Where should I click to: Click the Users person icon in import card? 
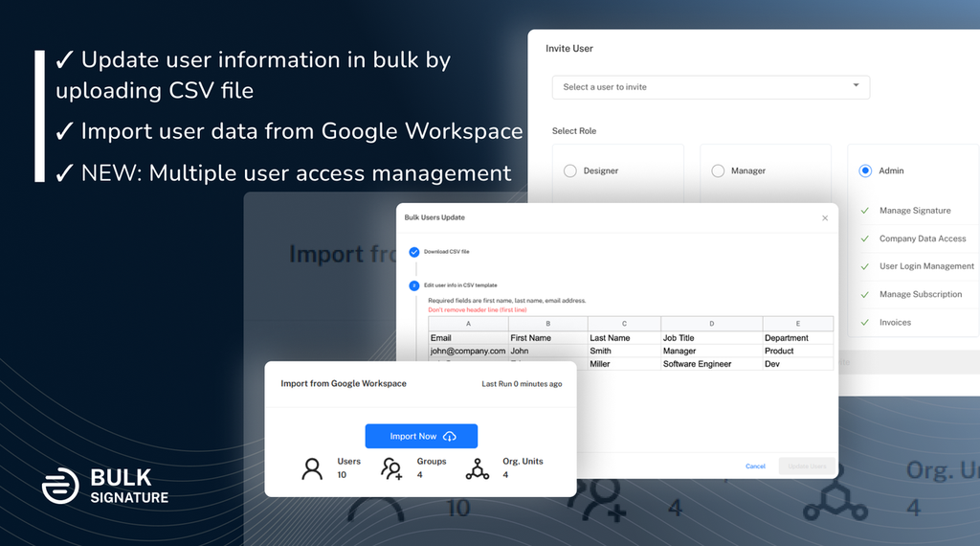click(x=312, y=468)
